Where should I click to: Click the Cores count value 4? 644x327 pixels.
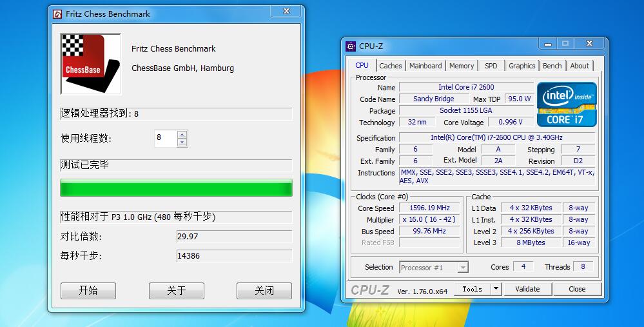(523, 266)
